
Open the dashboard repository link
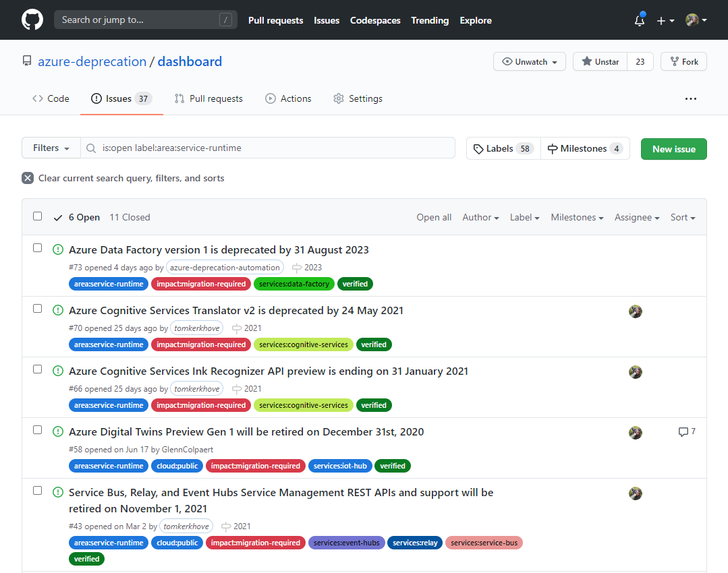click(x=190, y=61)
